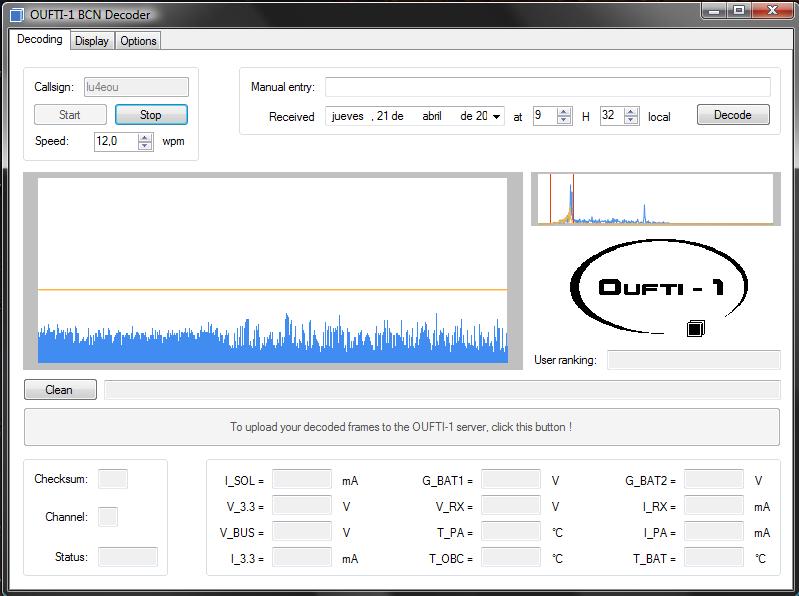
Task: Close the OUFTI-1 BCN Decoder window
Action: [772, 10]
